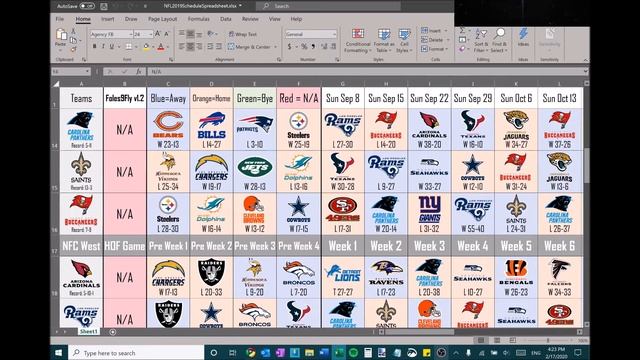Click the taskbar Type here to search box
The image size is (640, 360).
136,353
